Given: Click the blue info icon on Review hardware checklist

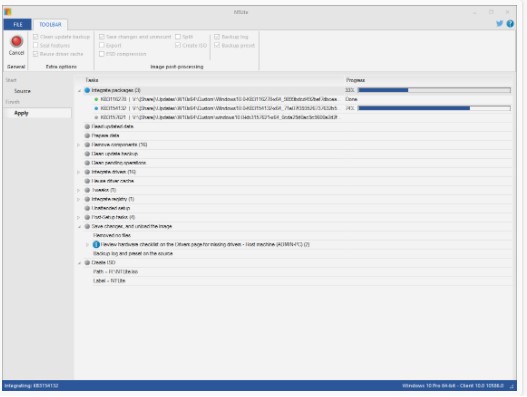Looking at the screenshot, I should 96,244.
